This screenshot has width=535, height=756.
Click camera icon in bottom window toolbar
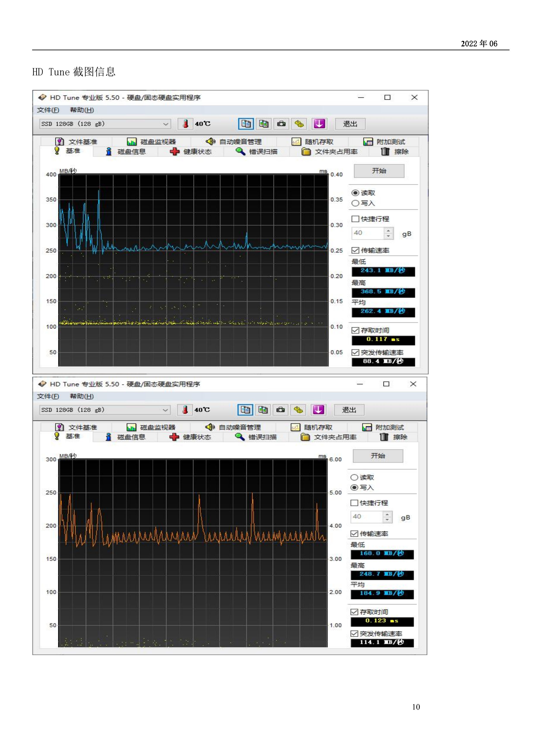[281, 410]
